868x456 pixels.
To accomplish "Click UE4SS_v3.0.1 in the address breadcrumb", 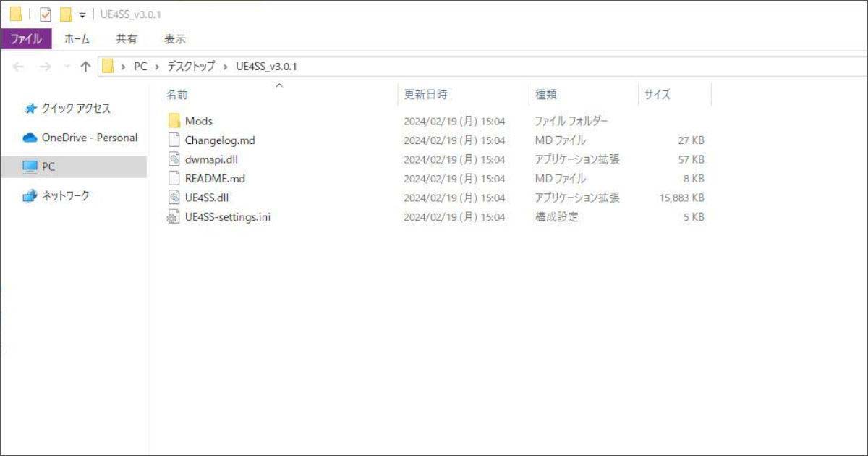I will point(266,67).
